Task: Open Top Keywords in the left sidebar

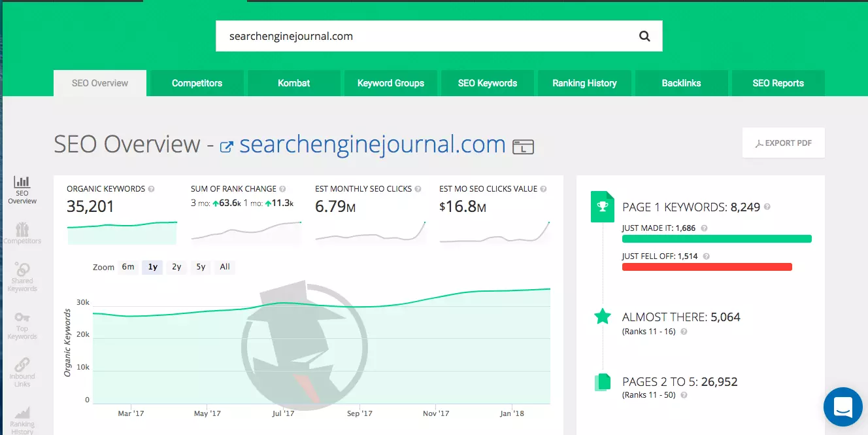Action: tap(22, 325)
